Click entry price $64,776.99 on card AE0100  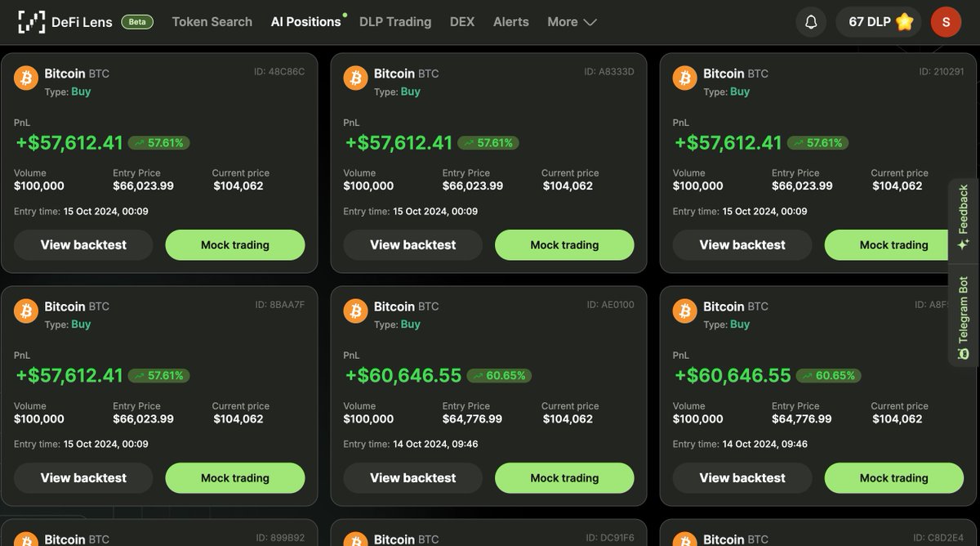tap(472, 418)
